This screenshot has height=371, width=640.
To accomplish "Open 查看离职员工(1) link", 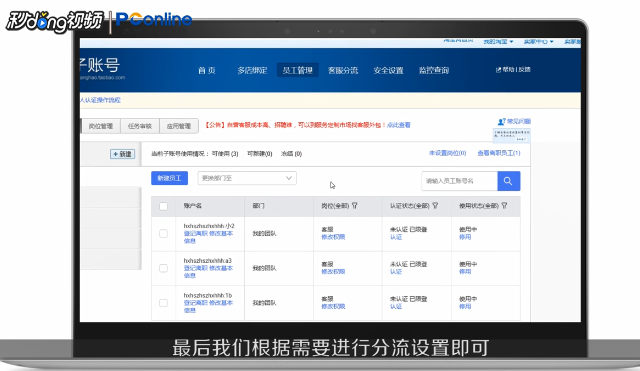I will 499,153.
